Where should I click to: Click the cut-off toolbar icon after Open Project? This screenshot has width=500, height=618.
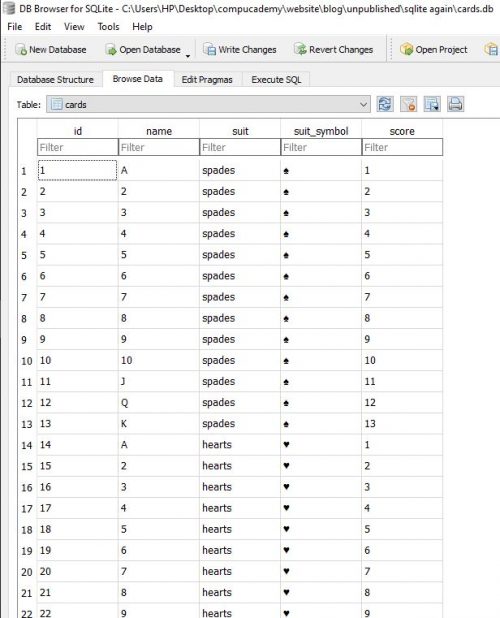(x=491, y=50)
